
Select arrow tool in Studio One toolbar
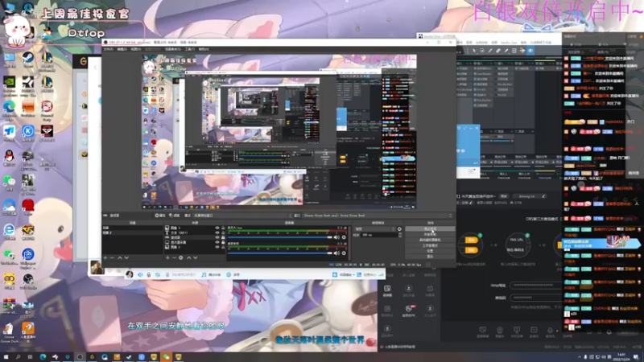pyautogui.click(x=474, y=51)
